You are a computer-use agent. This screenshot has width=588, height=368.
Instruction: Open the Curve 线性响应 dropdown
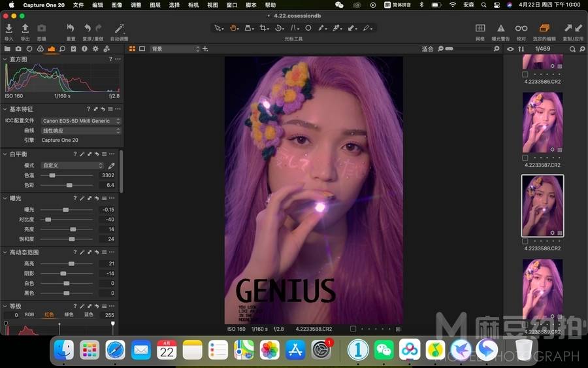click(80, 131)
